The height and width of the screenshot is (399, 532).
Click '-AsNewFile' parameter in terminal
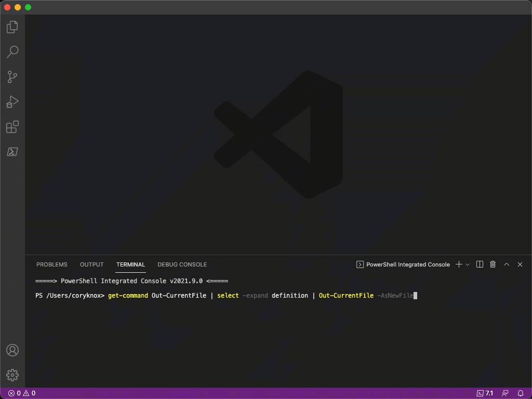point(395,296)
